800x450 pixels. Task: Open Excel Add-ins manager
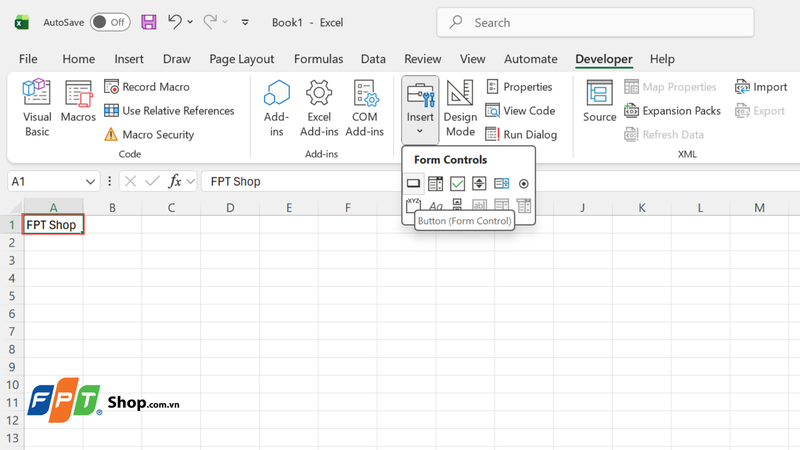click(x=319, y=108)
